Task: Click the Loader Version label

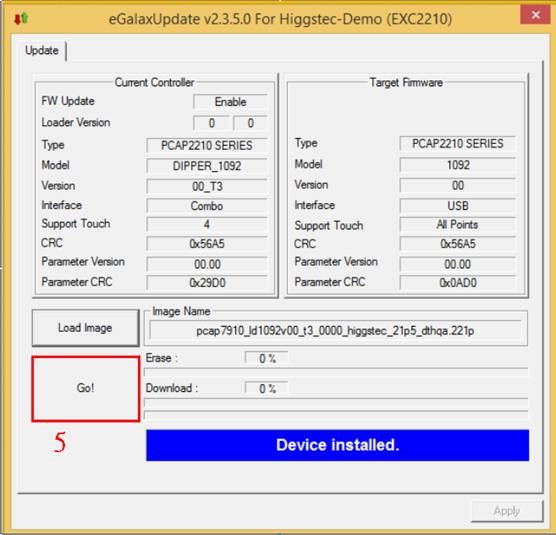Action: click(76, 122)
